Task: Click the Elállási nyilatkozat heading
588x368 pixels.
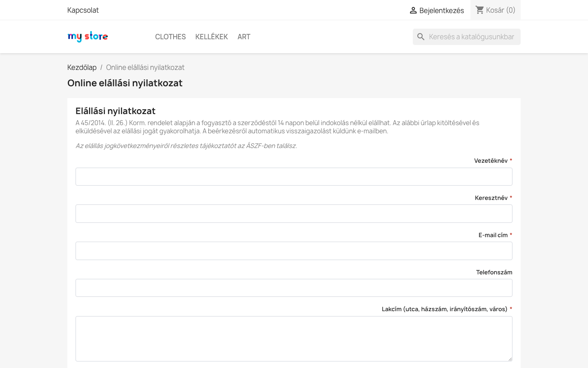Action: click(x=116, y=111)
